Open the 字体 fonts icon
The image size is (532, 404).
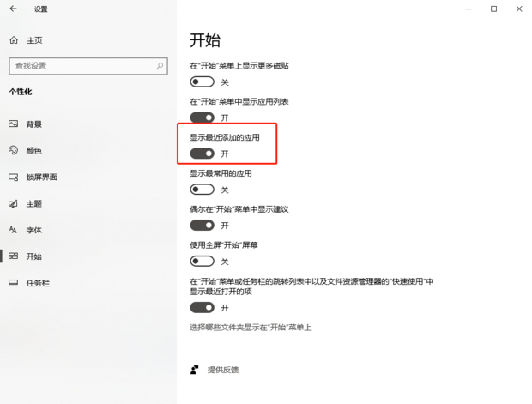pyautogui.click(x=13, y=230)
